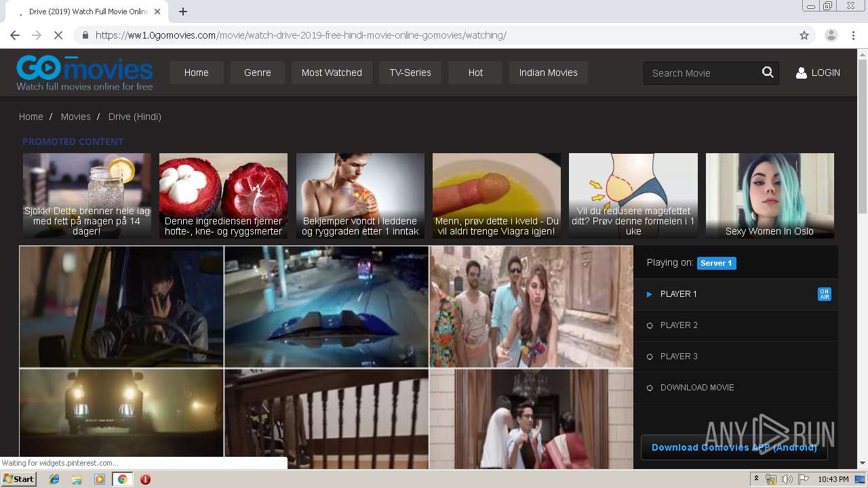
Task: Click the LOGIN user icon
Action: (x=801, y=73)
